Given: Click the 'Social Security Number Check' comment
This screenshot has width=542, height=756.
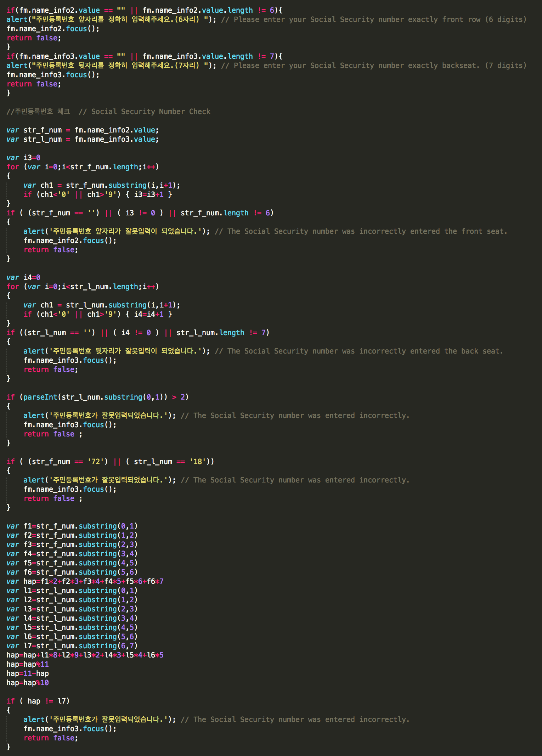Looking at the screenshot, I should [145, 112].
